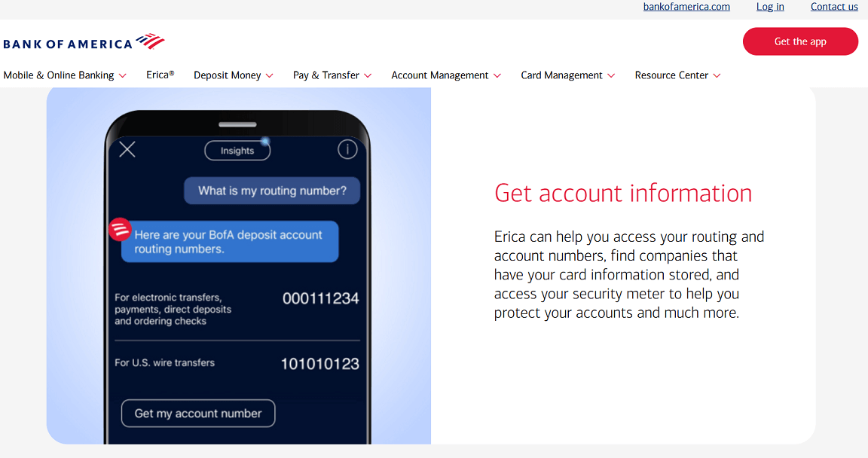Open the Account Management dropdown
The width and height of the screenshot is (868, 458).
(x=440, y=75)
